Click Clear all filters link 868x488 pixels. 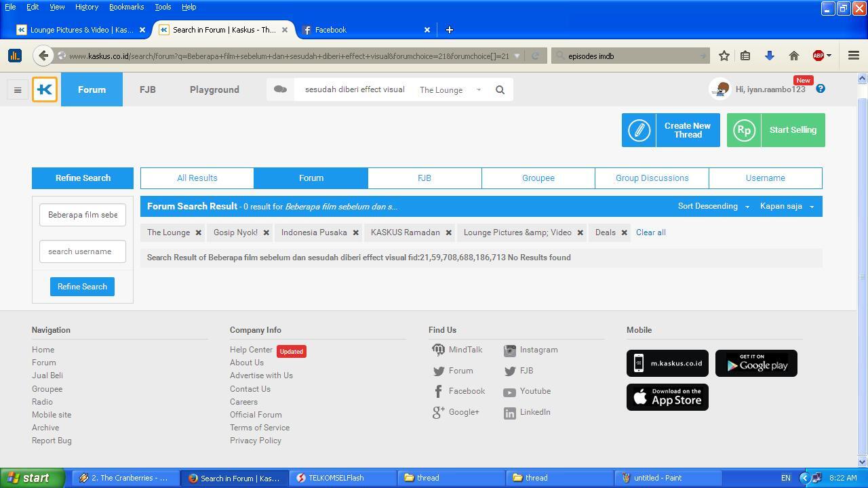(x=650, y=232)
